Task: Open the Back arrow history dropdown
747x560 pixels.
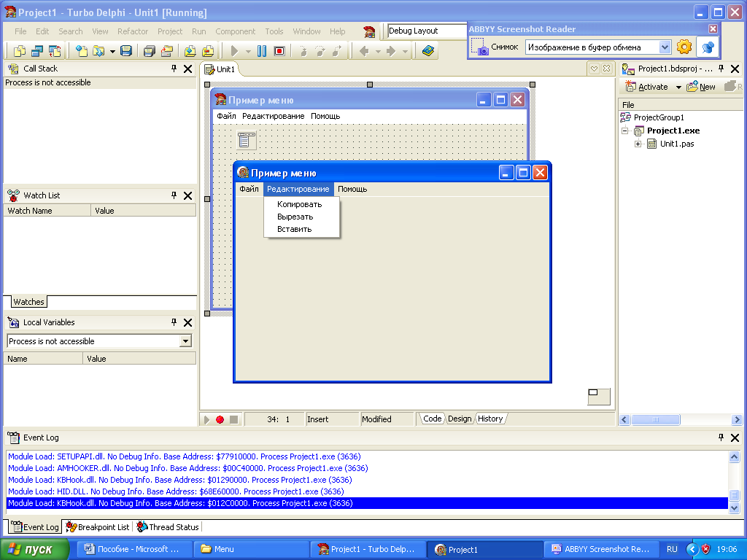Action: tap(378, 51)
